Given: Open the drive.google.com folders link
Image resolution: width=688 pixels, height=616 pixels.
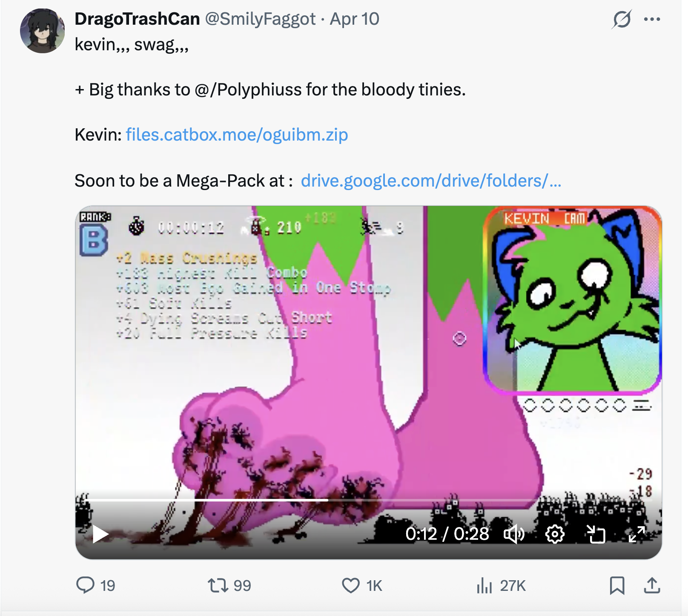Looking at the screenshot, I should [x=431, y=181].
